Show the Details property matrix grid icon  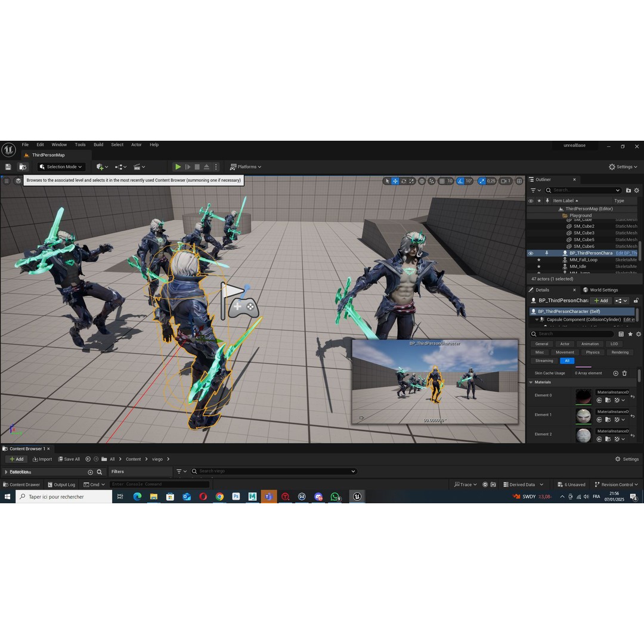coord(621,334)
